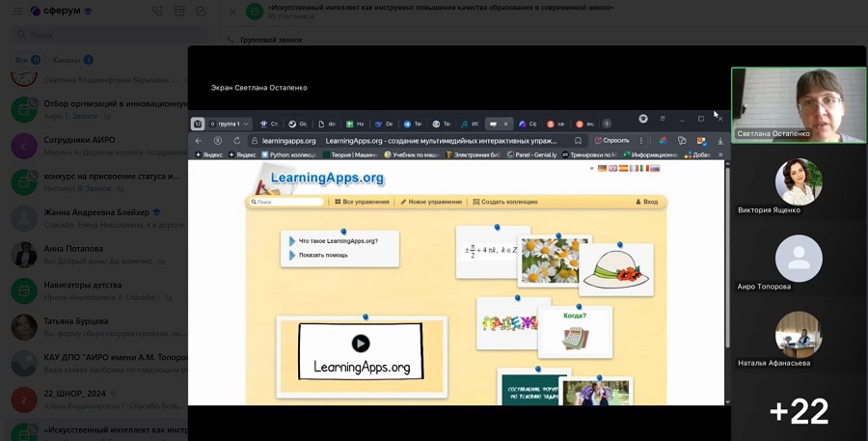
Task: Click the LearningApps.org logo
Action: point(327,178)
